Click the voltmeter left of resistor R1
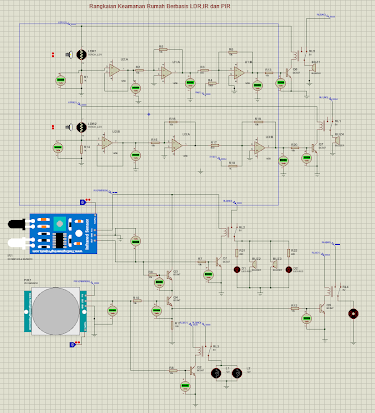 point(60,80)
